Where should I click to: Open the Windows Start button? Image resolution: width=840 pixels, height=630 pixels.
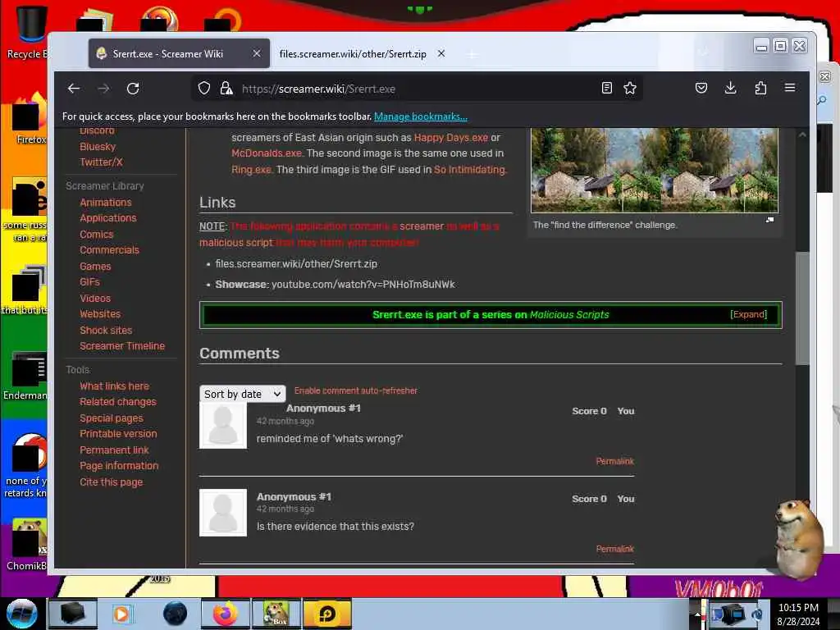pos(21,614)
